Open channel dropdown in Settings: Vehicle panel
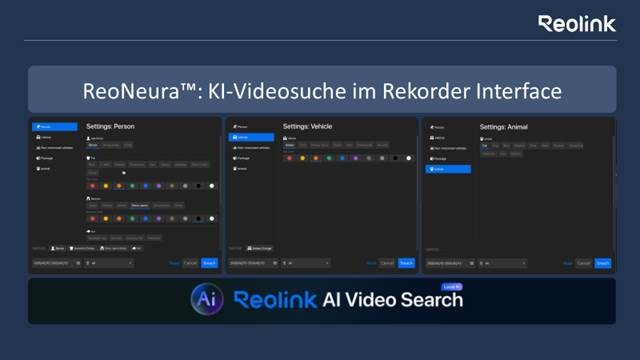Image resolution: width=640 pixels, height=360 pixels. point(306,263)
